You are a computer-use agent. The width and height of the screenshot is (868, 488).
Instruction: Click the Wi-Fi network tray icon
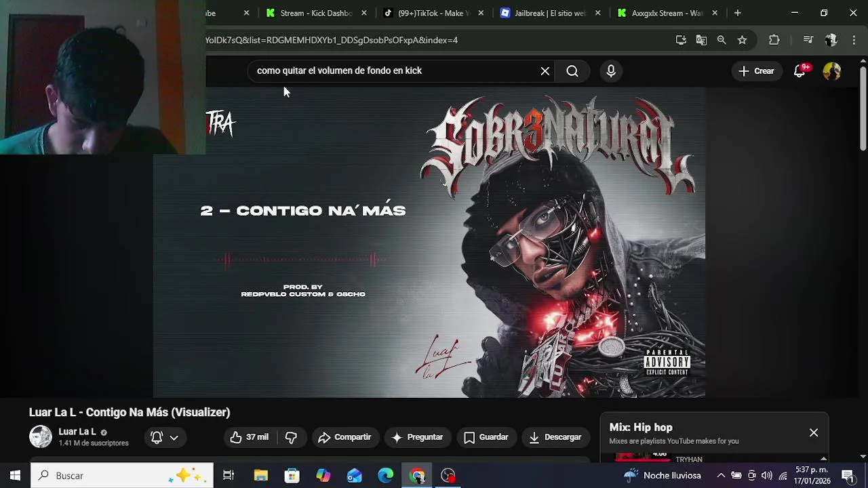(783, 475)
